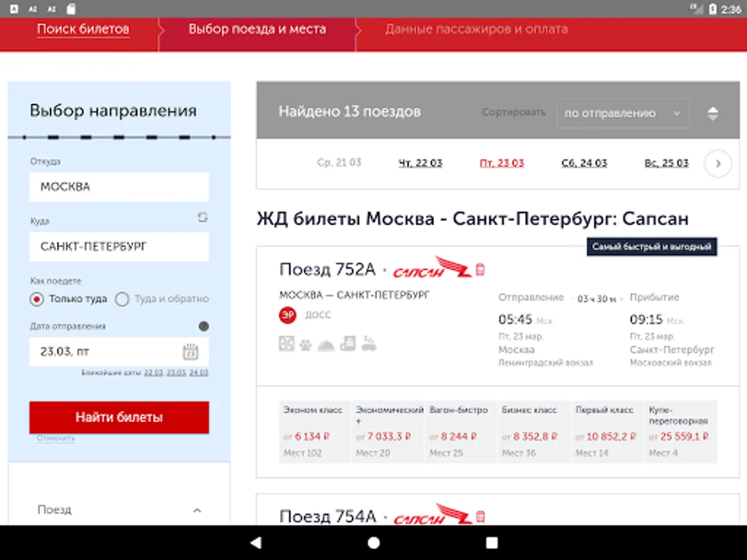This screenshot has width=747, height=560.
Task: Select the round-trip option Туда и обратно
Action: [162, 299]
